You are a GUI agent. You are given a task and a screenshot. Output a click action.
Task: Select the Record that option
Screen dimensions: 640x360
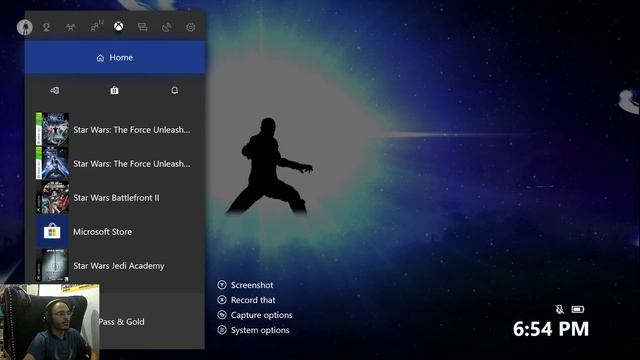tap(247, 300)
